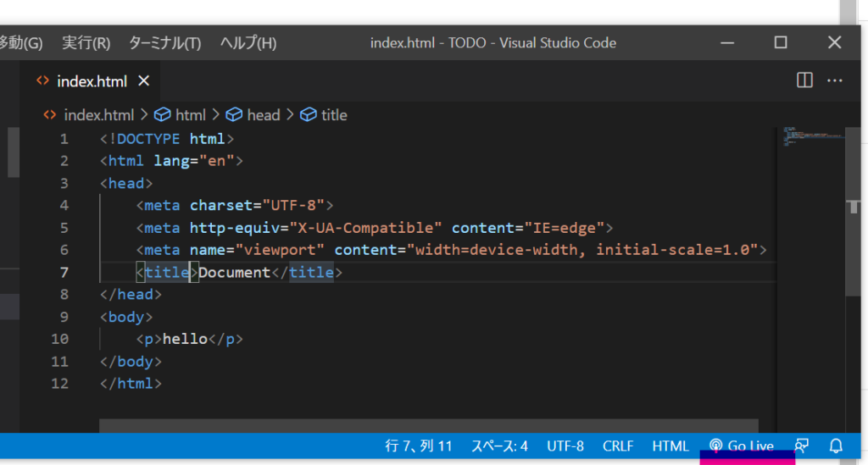Click スペース: 4 indentation setting
The width and height of the screenshot is (868, 465).
[499, 446]
